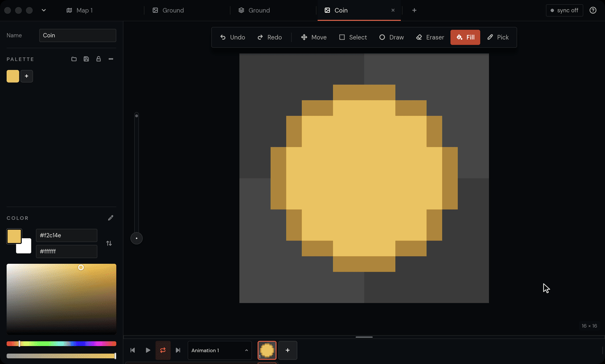Image resolution: width=605 pixels, height=364 pixels.
Task: Toggle animation loop
Action: pyautogui.click(x=163, y=350)
